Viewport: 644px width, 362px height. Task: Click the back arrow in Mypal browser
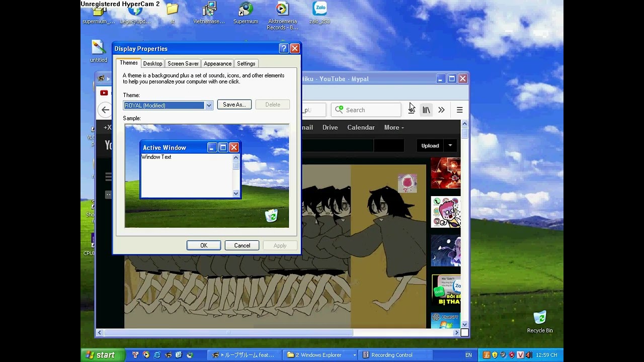105,110
